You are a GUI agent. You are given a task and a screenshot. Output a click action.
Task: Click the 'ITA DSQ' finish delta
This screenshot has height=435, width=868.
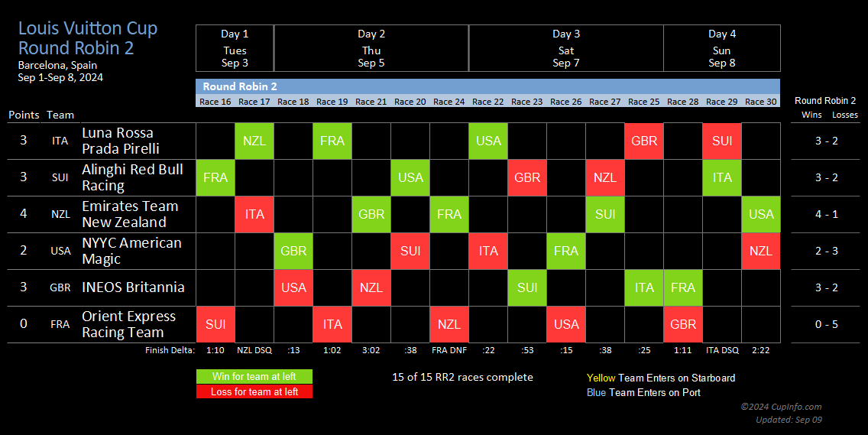tap(722, 350)
